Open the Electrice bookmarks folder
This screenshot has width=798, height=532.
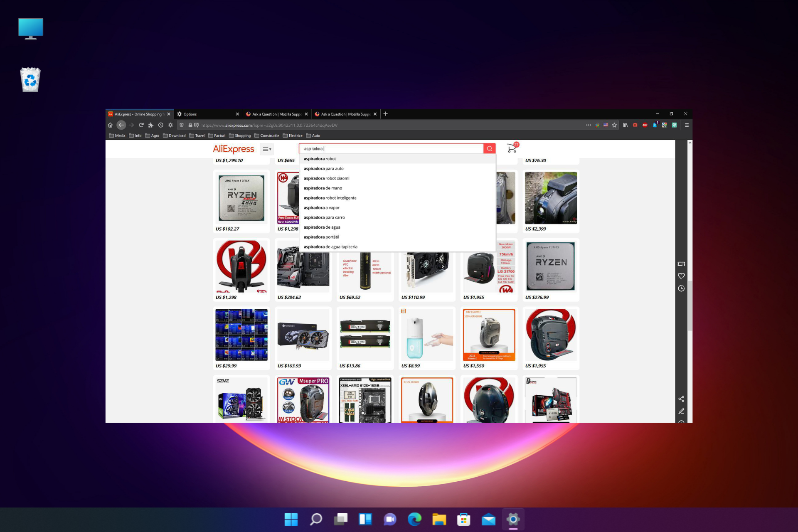[293, 135]
